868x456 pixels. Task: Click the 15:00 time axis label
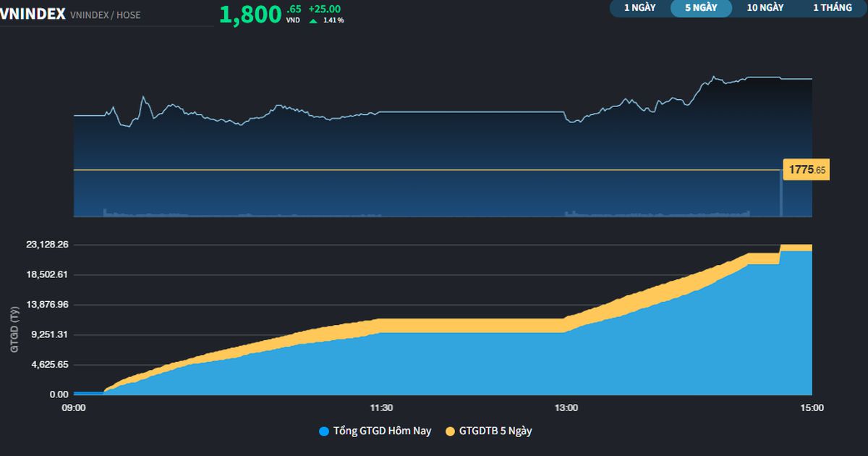pyautogui.click(x=812, y=408)
